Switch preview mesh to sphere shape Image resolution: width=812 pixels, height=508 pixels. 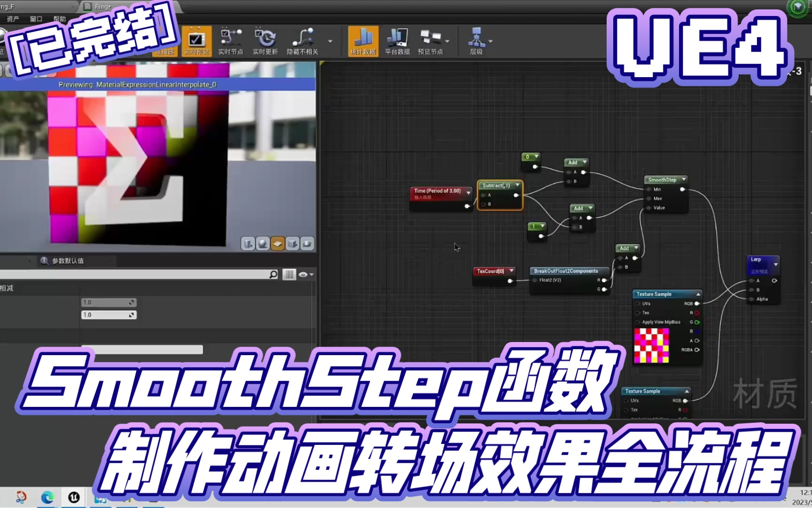click(x=263, y=243)
